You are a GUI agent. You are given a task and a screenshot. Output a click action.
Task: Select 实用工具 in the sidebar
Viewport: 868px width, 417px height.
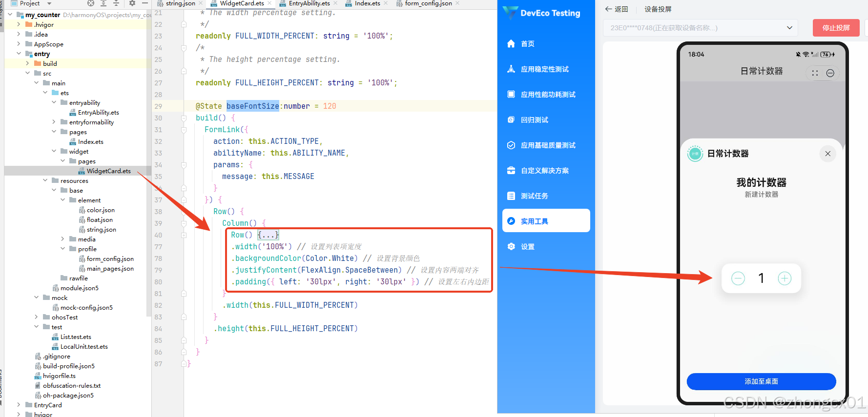[546, 221]
